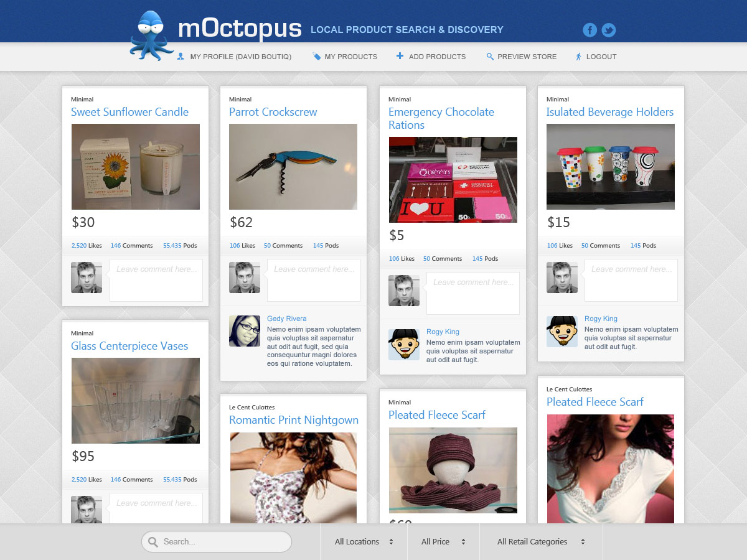747x560 pixels.
Task: Open the All Price dropdown
Action: (444, 542)
